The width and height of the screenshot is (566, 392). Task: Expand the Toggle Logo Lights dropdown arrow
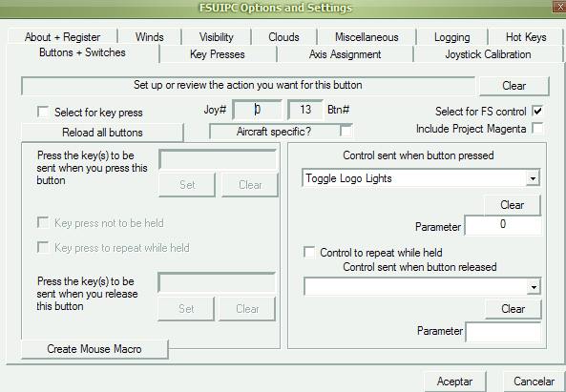click(x=533, y=178)
